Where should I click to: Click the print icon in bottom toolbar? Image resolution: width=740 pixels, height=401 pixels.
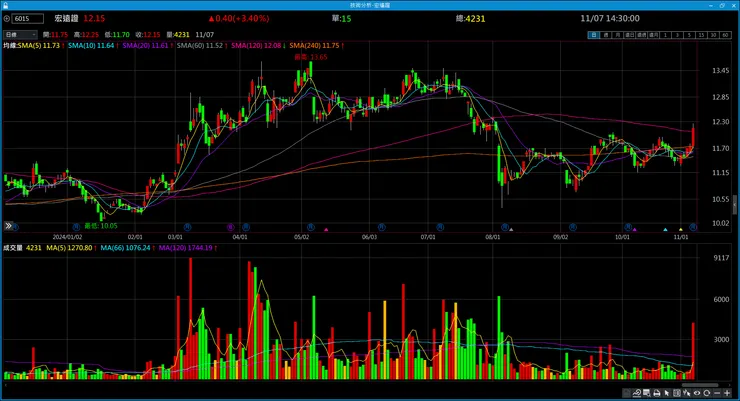656,393
